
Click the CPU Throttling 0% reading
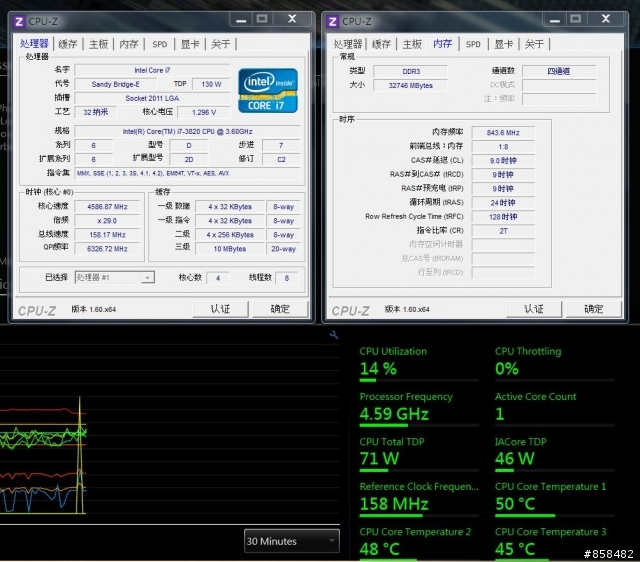(x=507, y=369)
